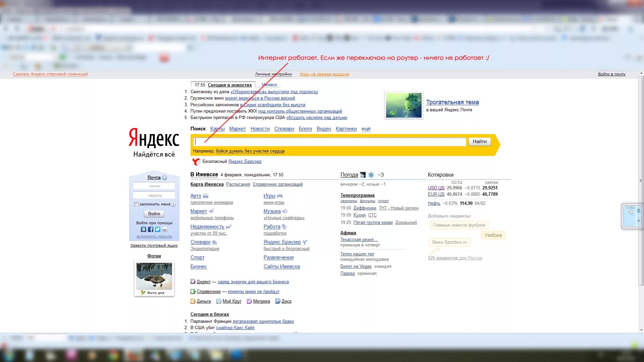Click the Яндекс logo
644x362 pixels.
[x=154, y=137]
